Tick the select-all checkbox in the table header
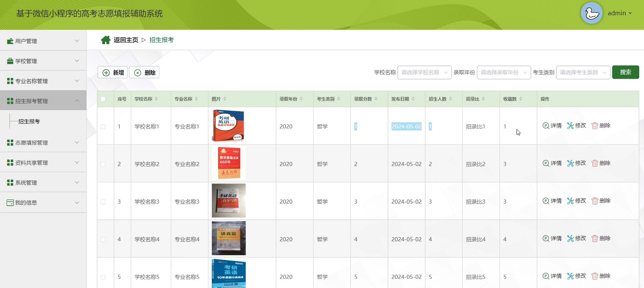The height and width of the screenshot is (288, 644). tap(103, 99)
